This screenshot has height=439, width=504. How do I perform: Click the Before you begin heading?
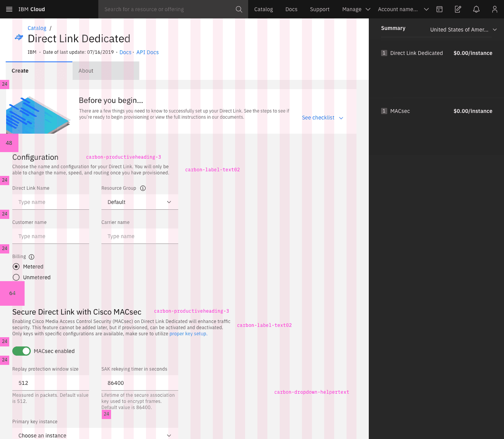click(111, 100)
